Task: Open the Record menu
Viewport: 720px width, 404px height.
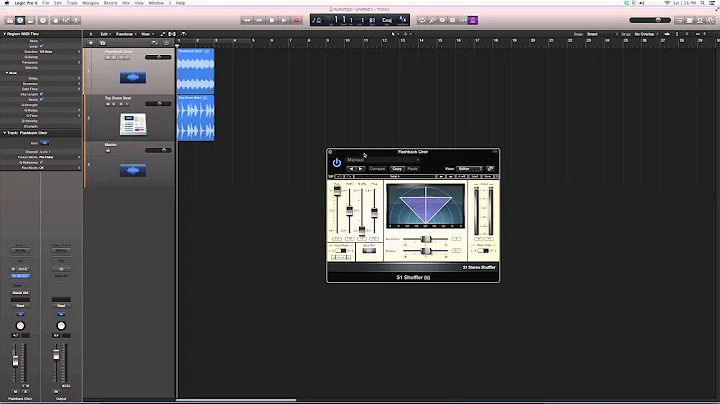Action: (110, 3)
